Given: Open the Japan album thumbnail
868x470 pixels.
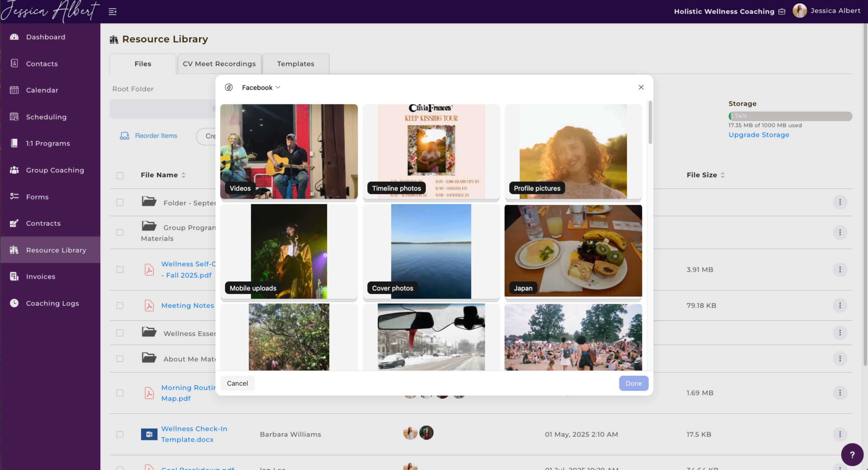Looking at the screenshot, I should click(573, 251).
